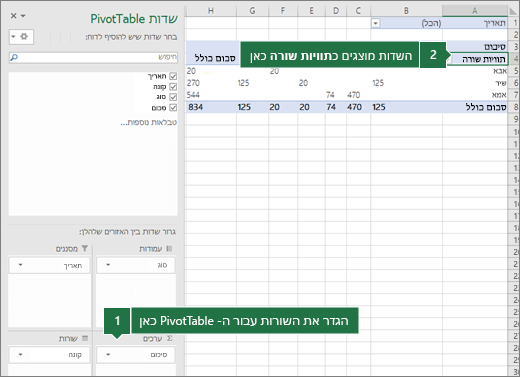The image size is (520, 377).
Task: Click the filter funnel icon of מסננים area
Action: pos(85,248)
